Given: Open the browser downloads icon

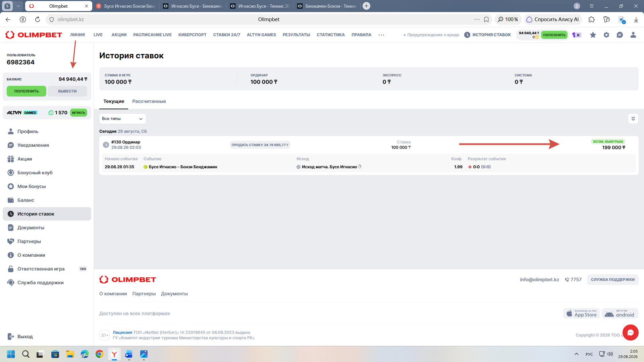Looking at the screenshot, I should (636, 19).
